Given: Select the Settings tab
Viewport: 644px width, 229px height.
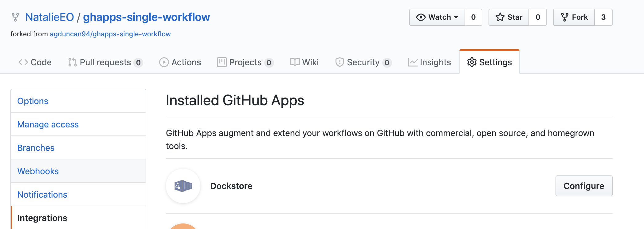Looking at the screenshot, I should tap(489, 62).
